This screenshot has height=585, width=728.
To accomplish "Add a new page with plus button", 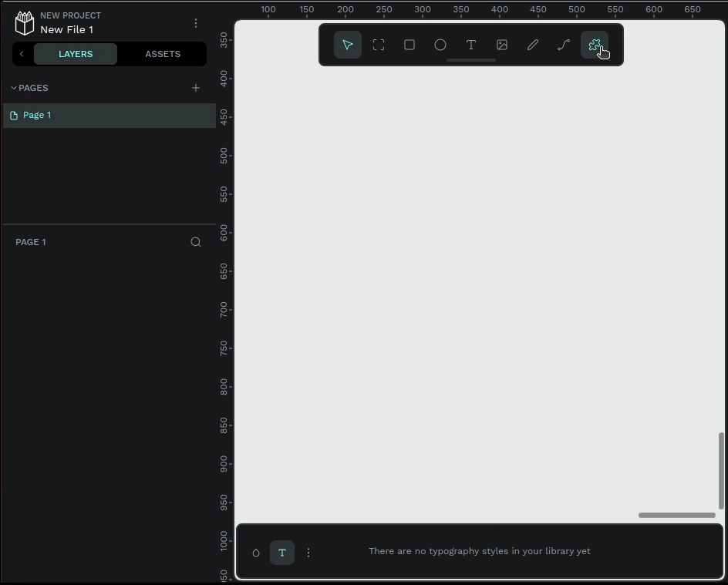I will tap(196, 88).
